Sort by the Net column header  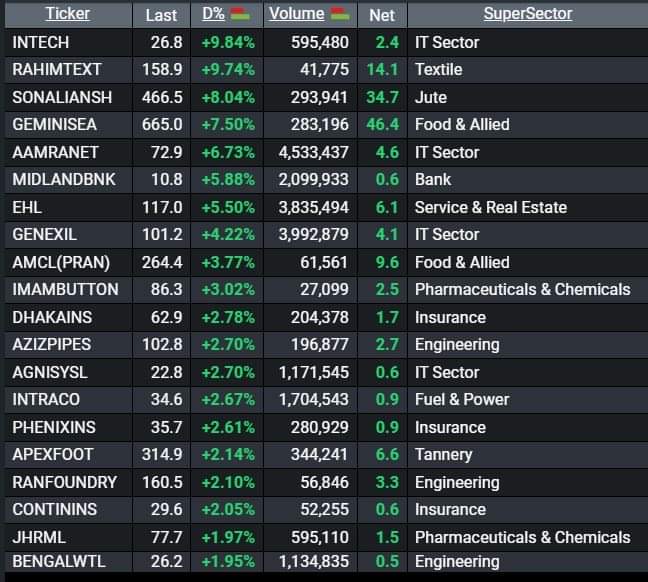382,15
